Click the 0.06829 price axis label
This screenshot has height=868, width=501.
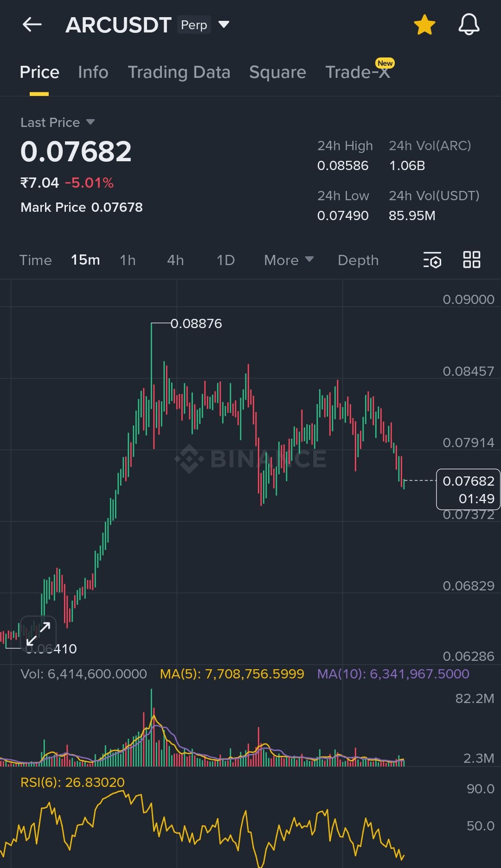point(469,586)
